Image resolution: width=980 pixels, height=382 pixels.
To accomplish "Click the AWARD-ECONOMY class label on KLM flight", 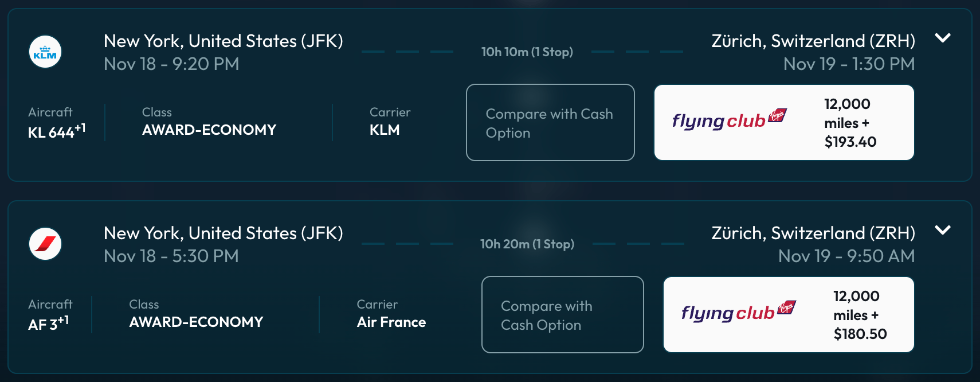I will point(209,130).
